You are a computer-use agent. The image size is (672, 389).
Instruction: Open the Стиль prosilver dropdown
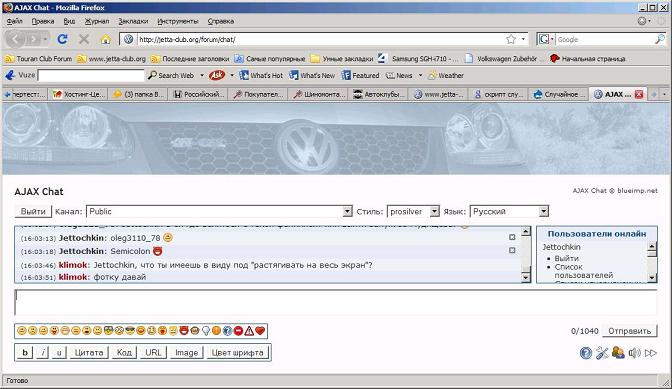tap(435, 212)
